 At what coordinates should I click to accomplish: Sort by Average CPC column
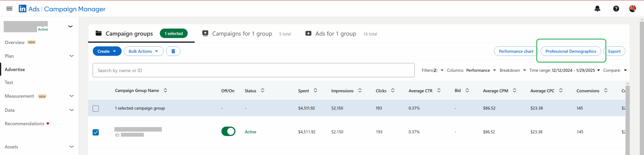point(561,90)
